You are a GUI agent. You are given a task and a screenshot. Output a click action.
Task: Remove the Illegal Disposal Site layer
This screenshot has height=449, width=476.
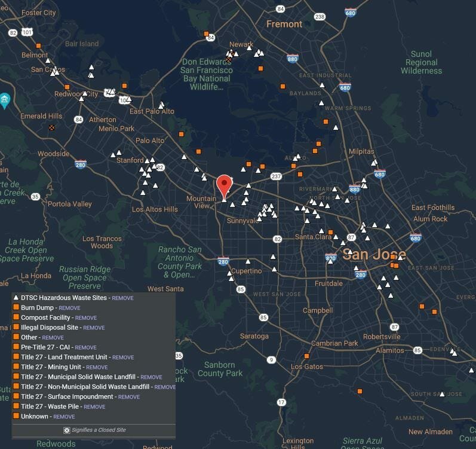pyautogui.click(x=94, y=328)
